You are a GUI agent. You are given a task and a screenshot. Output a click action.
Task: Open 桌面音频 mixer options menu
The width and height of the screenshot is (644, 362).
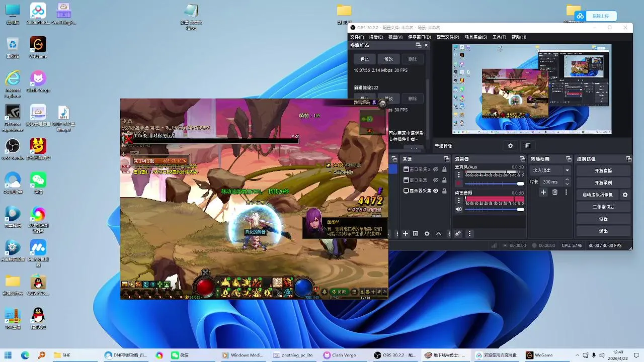click(x=458, y=200)
